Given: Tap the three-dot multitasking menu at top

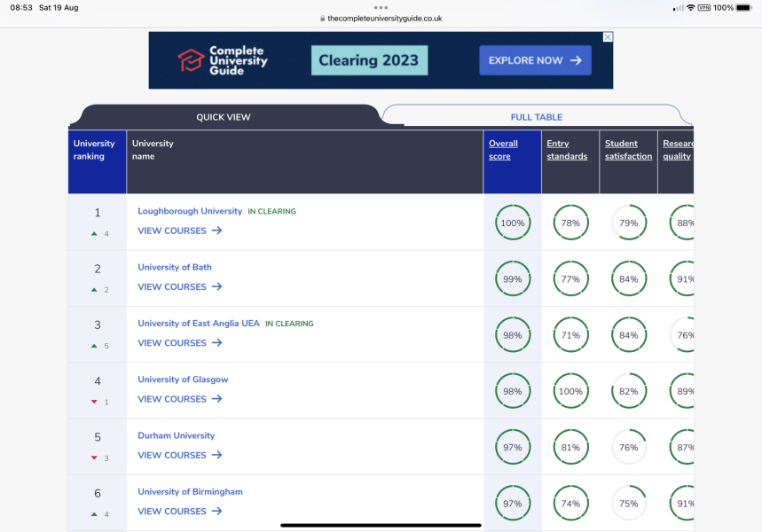Looking at the screenshot, I should [381, 7].
